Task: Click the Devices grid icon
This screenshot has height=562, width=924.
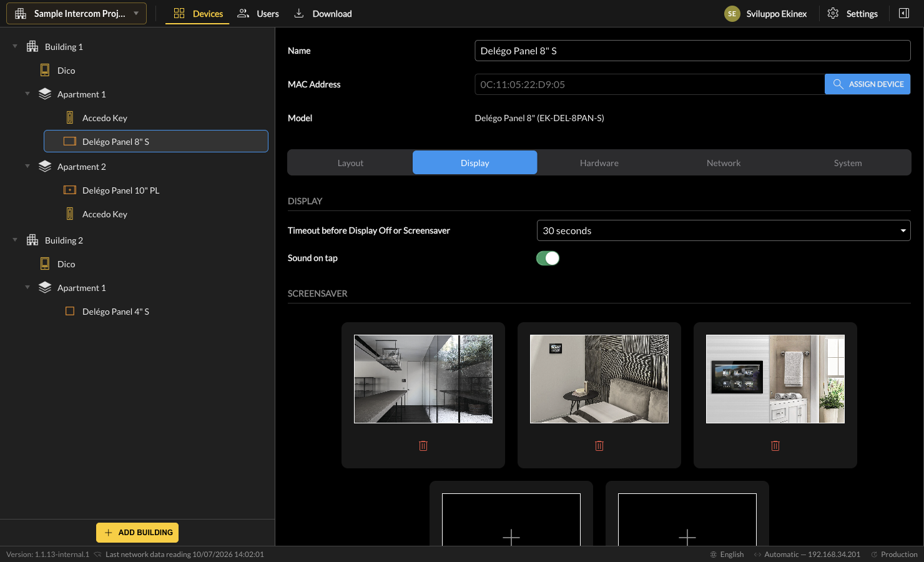Action: coord(179,13)
